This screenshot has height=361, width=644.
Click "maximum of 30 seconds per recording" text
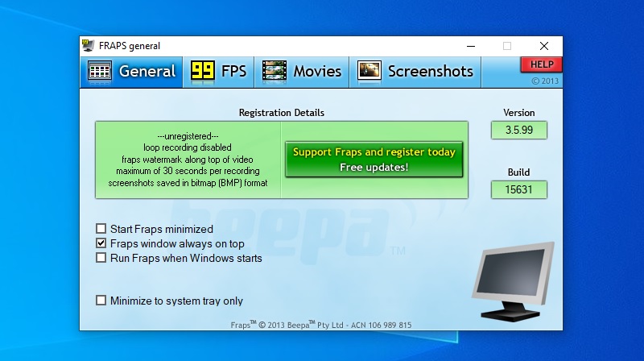(x=188, y=171)
